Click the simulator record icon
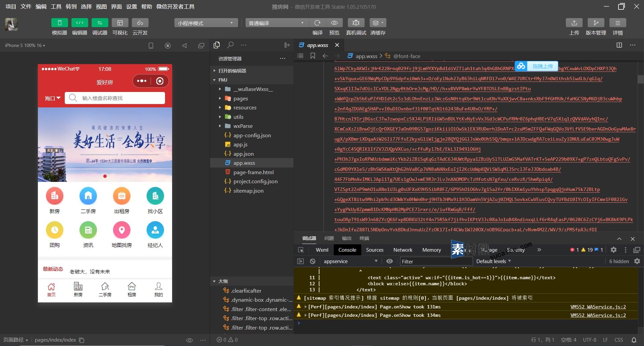 [168, 46]
